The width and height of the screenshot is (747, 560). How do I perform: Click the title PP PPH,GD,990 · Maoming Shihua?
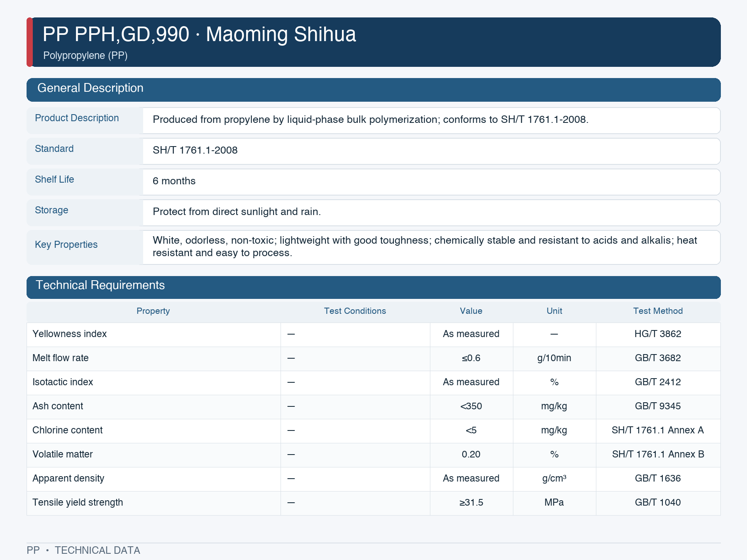click(x=199, y=34)
